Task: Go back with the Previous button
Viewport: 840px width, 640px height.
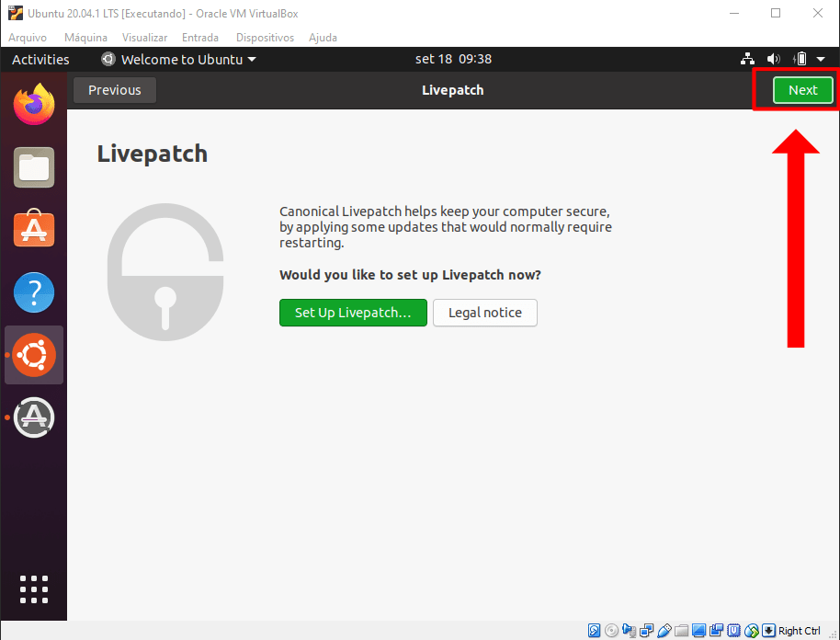Action: pyautogui.click(x=115, y=90)
